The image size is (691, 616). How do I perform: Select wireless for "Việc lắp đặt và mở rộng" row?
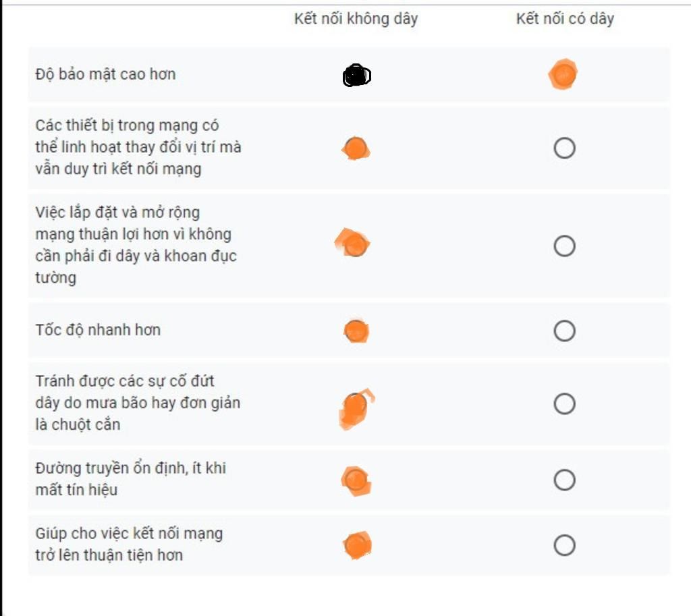click(355, 244)
